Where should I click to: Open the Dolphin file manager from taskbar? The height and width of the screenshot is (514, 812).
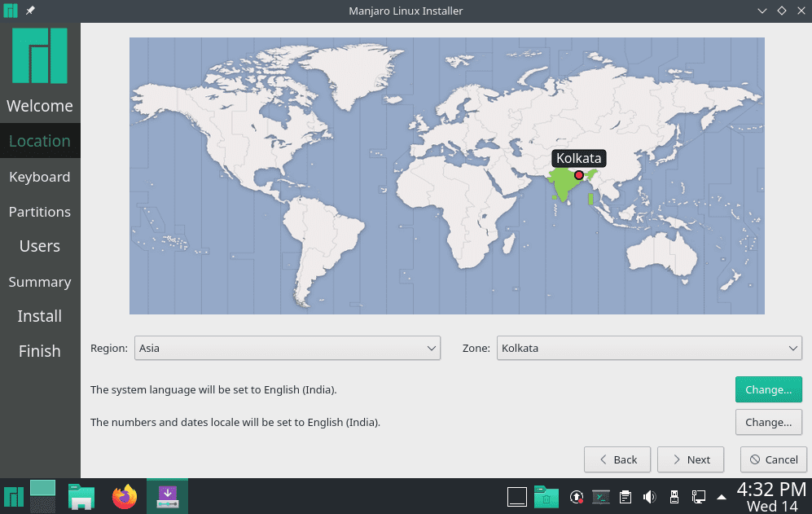click(x=81, y=496)
